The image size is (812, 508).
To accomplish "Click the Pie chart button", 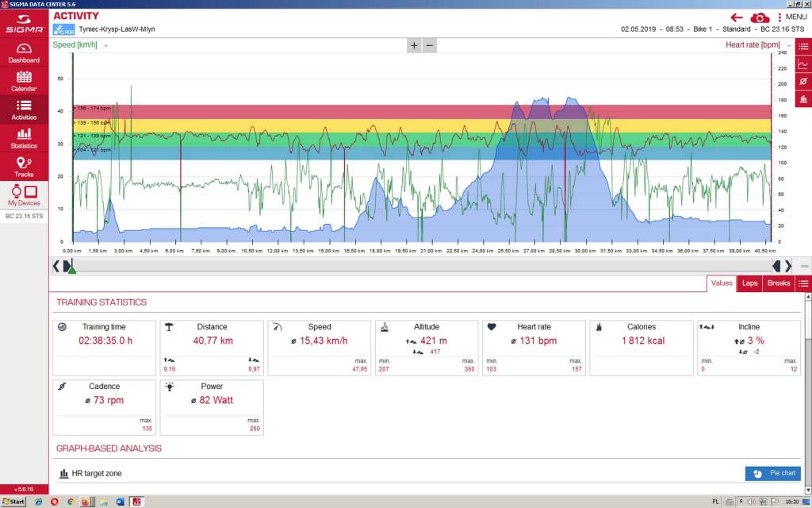I will pyautogui.click(x=773, y=473).
